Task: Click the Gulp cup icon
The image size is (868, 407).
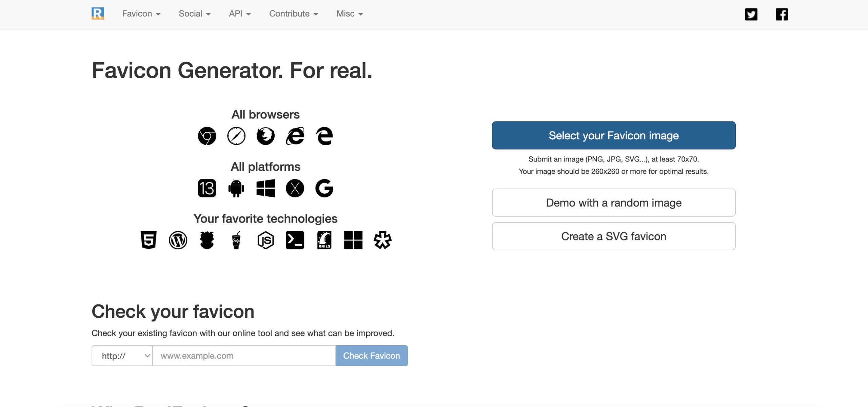Action: pyautogui.click(x=236, y=240)
